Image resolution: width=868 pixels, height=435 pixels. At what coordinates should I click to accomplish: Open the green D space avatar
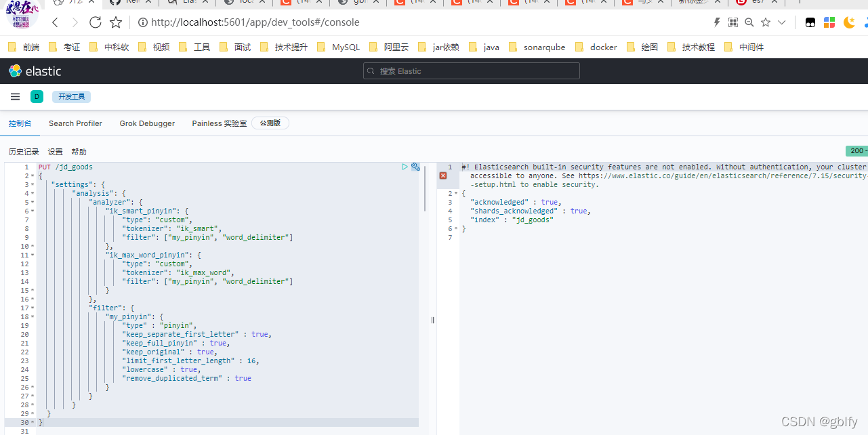tap(37, 97)
